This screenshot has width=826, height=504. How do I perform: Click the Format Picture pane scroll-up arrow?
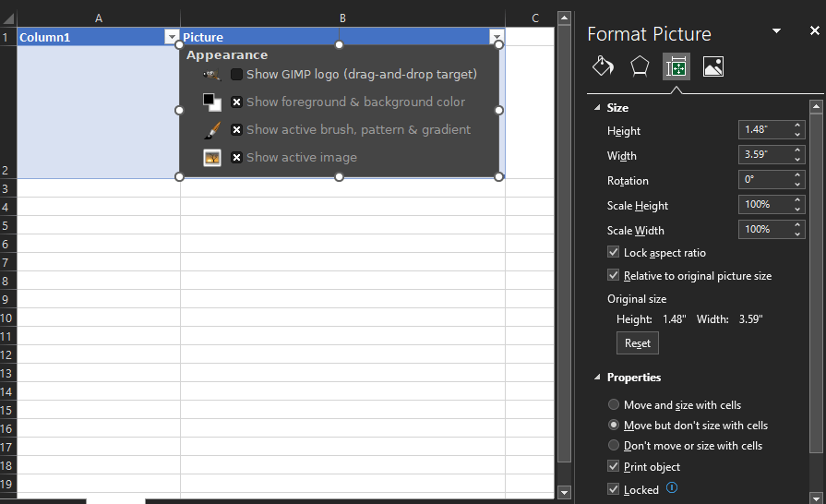coord(816,107)
